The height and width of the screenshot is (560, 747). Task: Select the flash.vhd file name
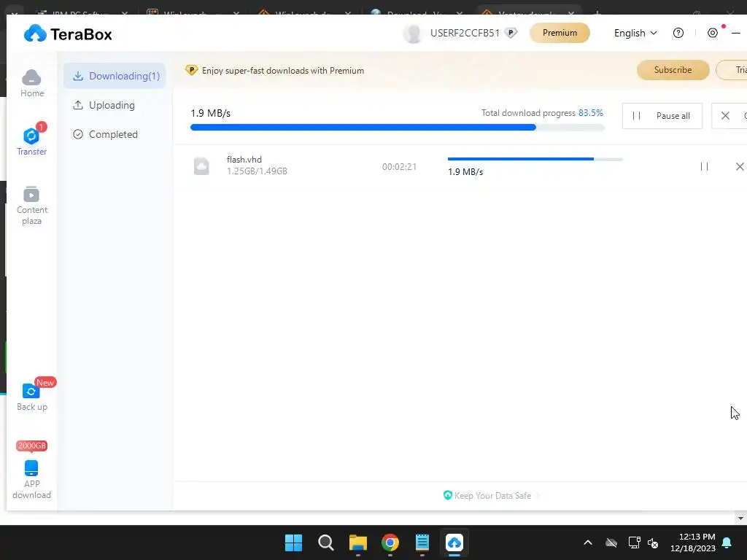pyautogui.click(x=244, y=160)
